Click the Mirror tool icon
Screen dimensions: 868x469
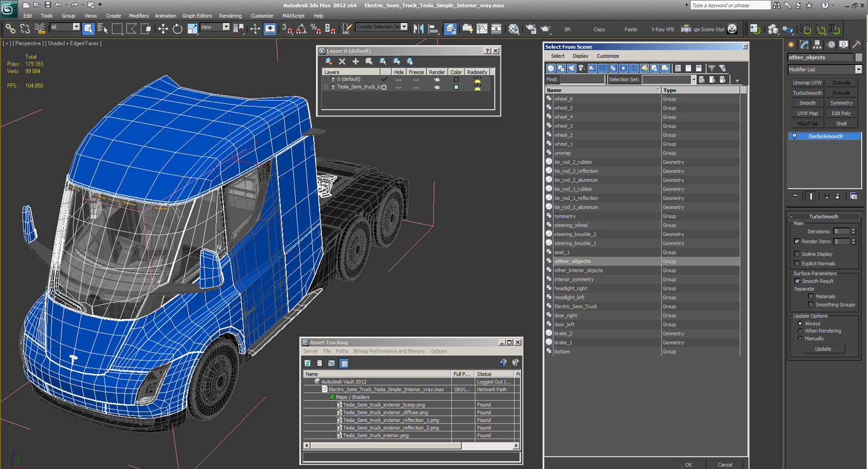coord(419,28)
